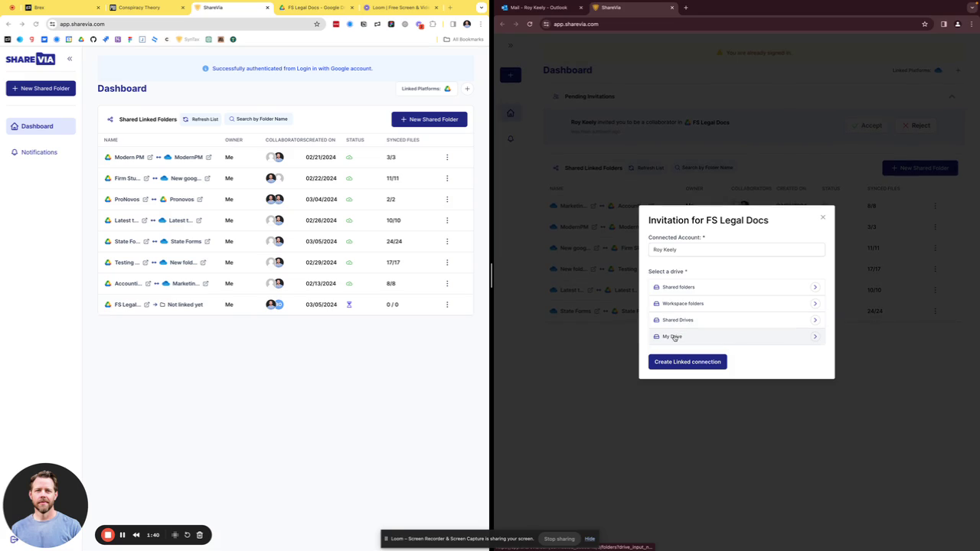Add a linked platform with plus icon

[467, 89]
